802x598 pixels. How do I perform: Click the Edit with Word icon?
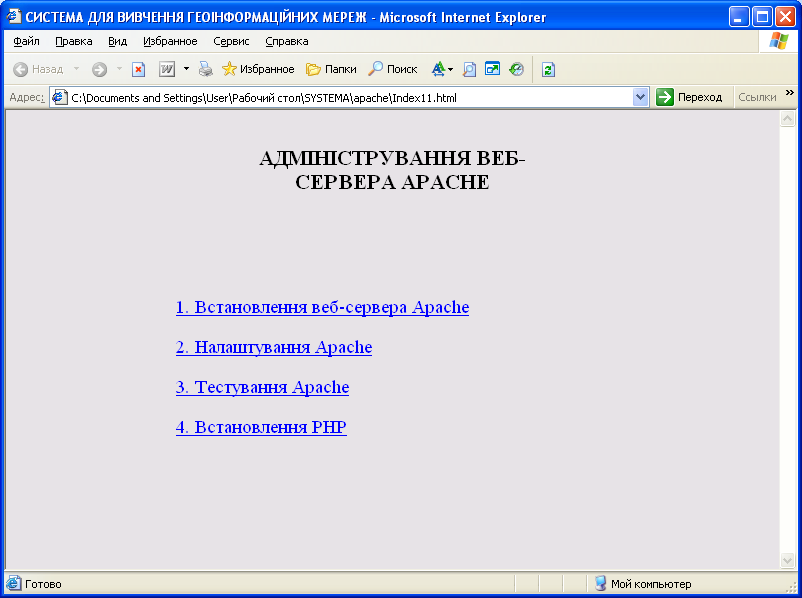[x=167, y=69]
